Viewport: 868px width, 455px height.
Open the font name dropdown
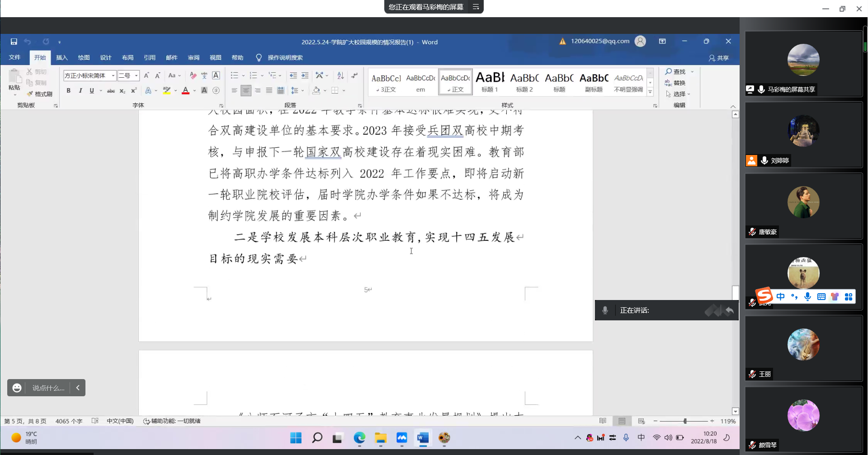point(113,75)
